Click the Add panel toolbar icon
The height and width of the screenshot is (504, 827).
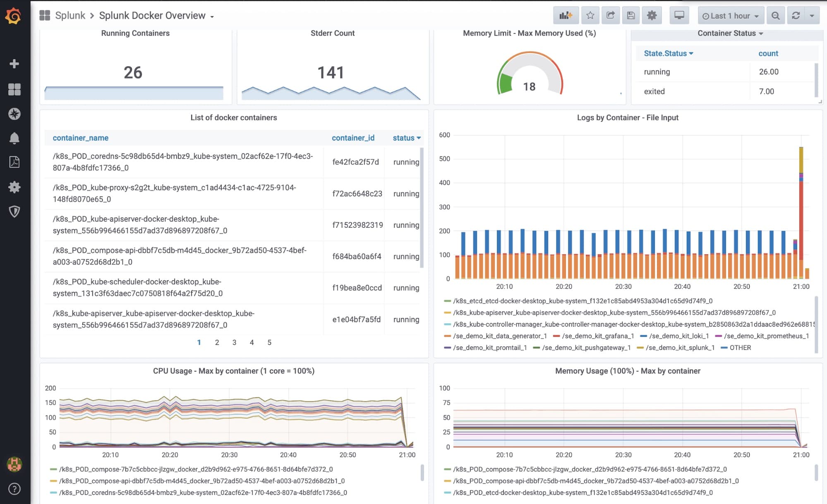566,16
